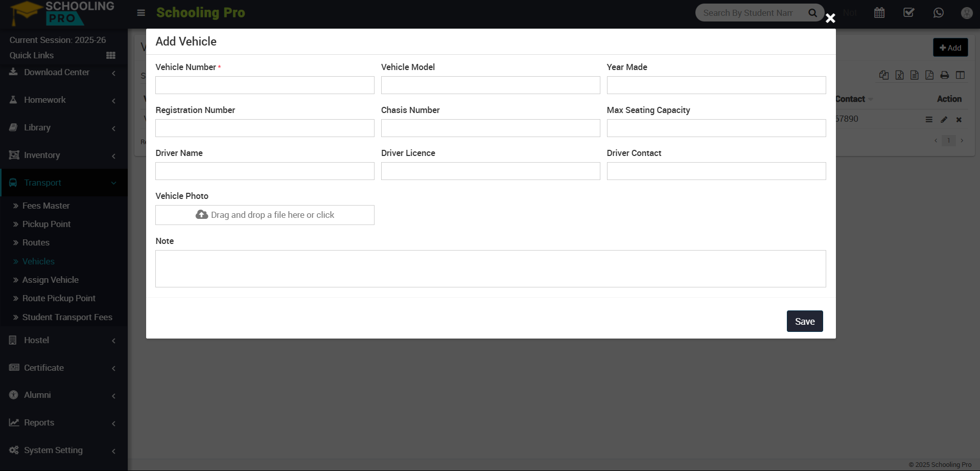Focus the Max Seating Capacity field
Viewport: 980px width, 471px height.
[x=716, y=128]
